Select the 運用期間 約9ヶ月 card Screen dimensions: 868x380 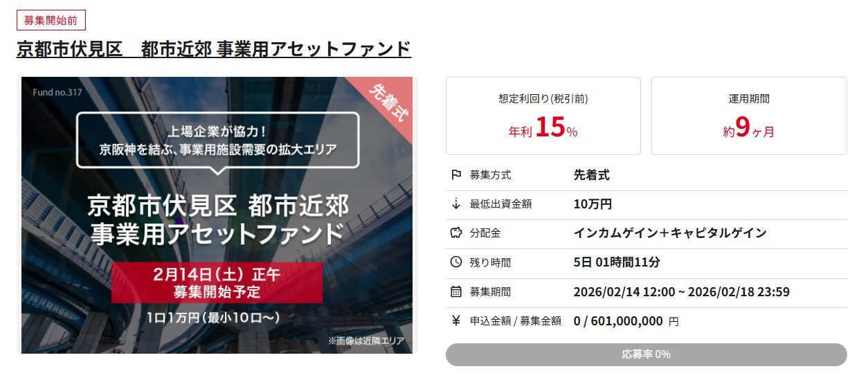pyautogui.click(x=749, y=116)
